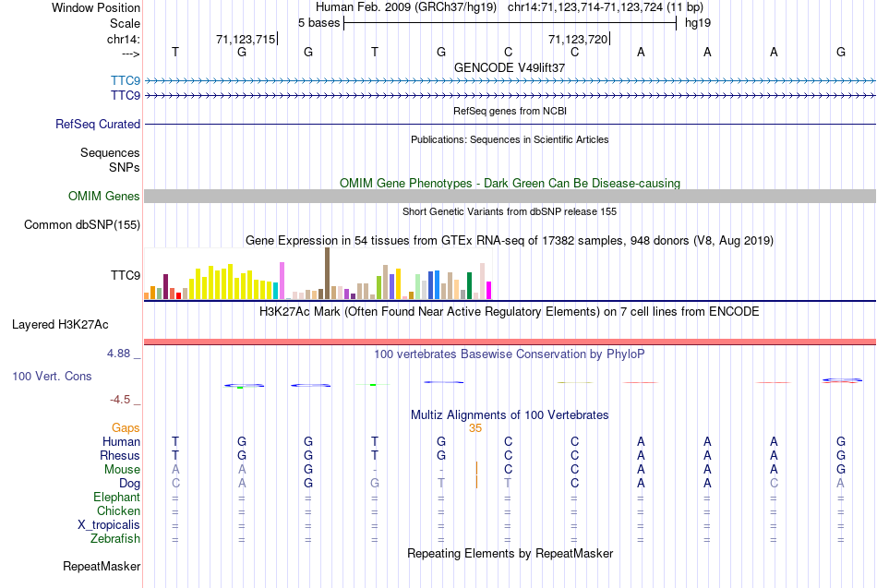Select the Chicken alignment row label

118,510
